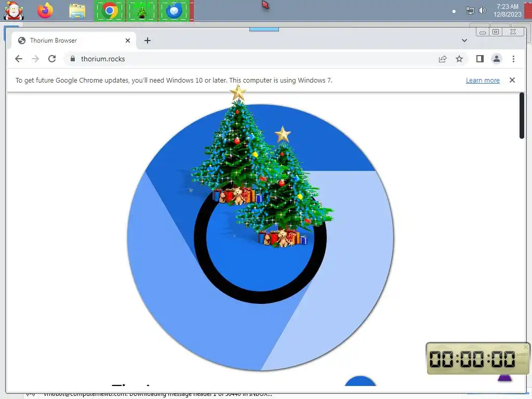The width and height of the screenshot is (532, 399).
Task: Toggle the side panel
Action: (480, 59)
